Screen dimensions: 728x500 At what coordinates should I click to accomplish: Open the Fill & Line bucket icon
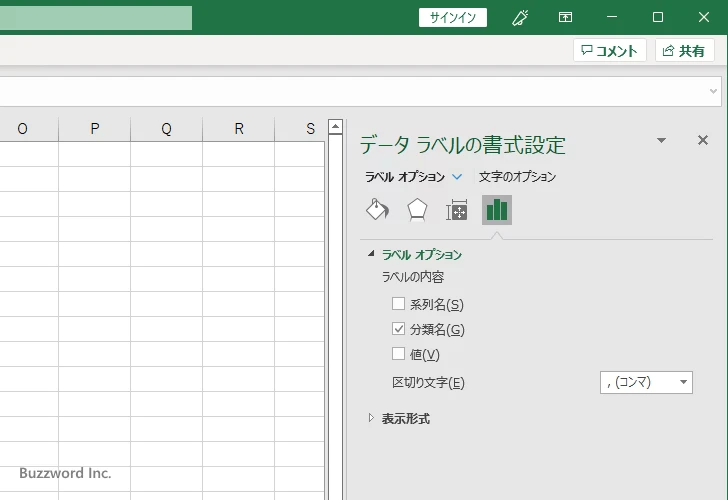377,210
